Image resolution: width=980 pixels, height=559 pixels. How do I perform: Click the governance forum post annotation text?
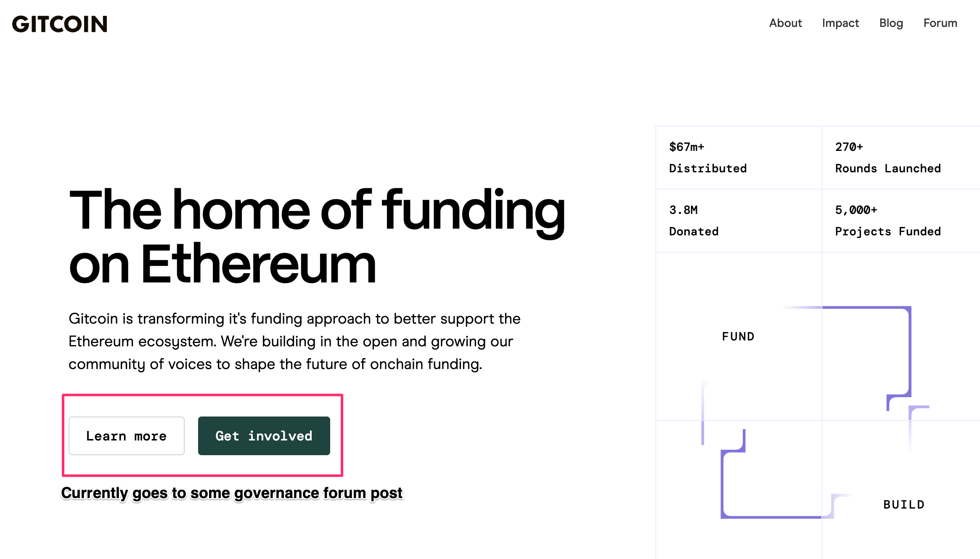pos(232,493)
